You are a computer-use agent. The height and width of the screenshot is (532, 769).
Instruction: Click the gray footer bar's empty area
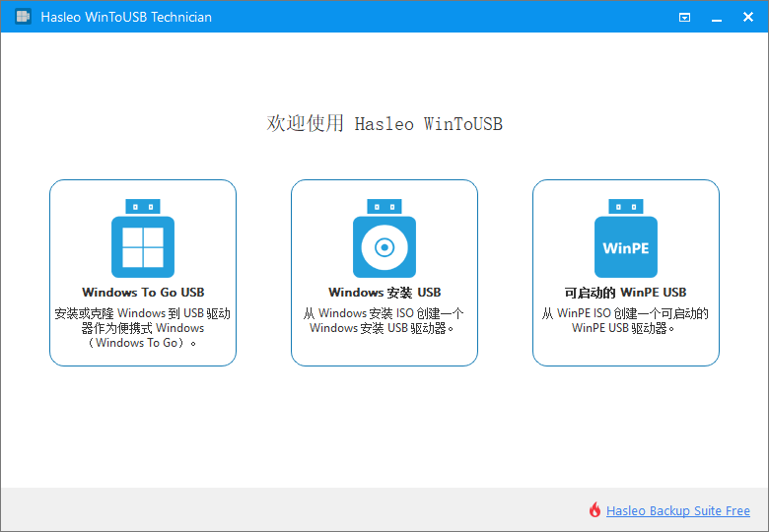point(296,510)
